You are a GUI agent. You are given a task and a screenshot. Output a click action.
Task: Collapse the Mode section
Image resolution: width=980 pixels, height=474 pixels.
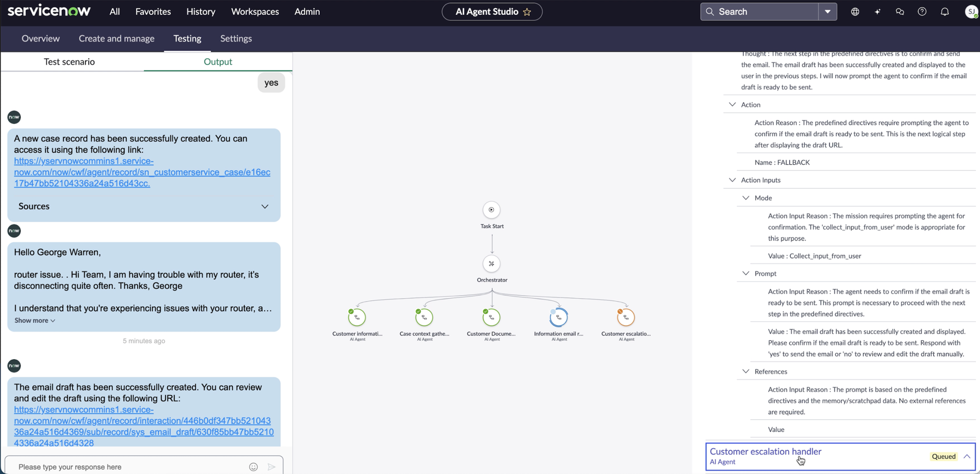(746, 198)
